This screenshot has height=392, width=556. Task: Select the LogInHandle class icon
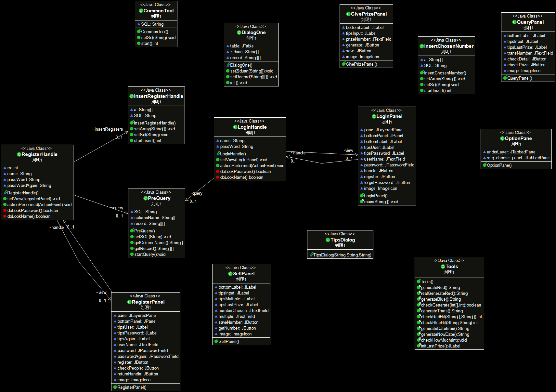(x=235, y=127)
